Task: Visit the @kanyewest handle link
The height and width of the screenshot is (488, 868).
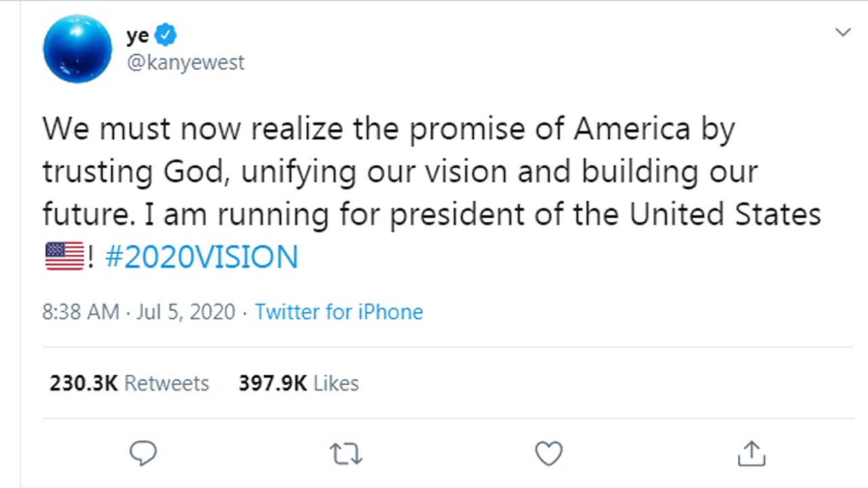Action: click(185, 63)
